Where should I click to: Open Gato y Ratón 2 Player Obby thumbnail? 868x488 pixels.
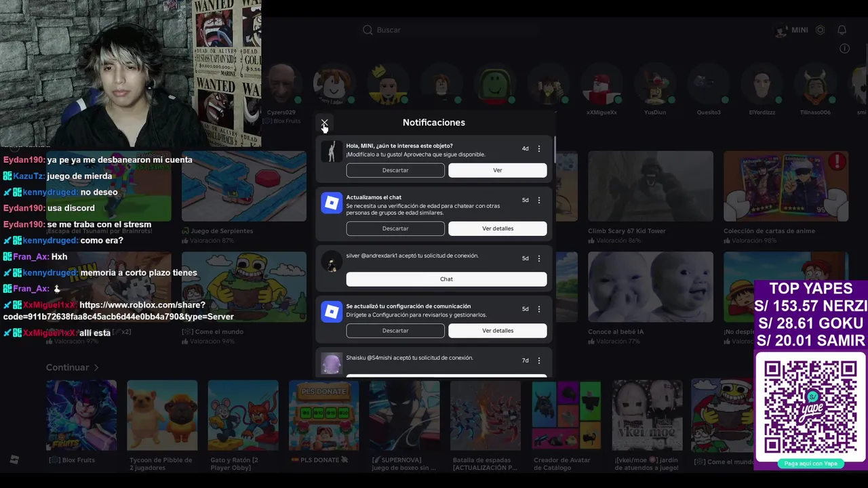243,415
